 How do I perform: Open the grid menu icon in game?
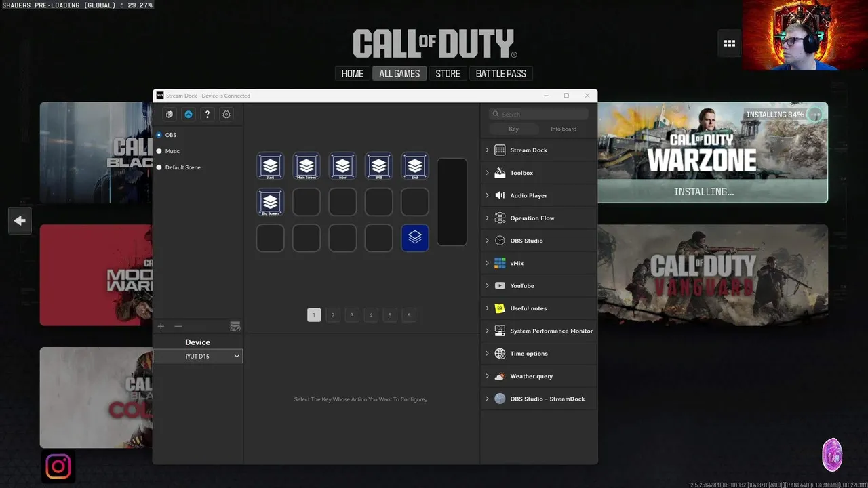coord(730,43)
